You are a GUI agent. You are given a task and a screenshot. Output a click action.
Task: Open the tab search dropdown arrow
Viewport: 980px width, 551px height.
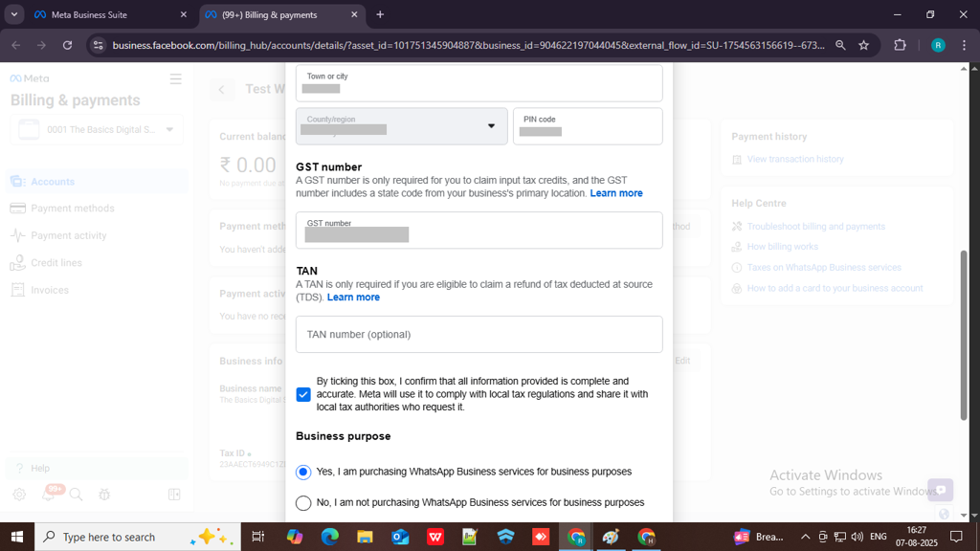pos(13,14)
